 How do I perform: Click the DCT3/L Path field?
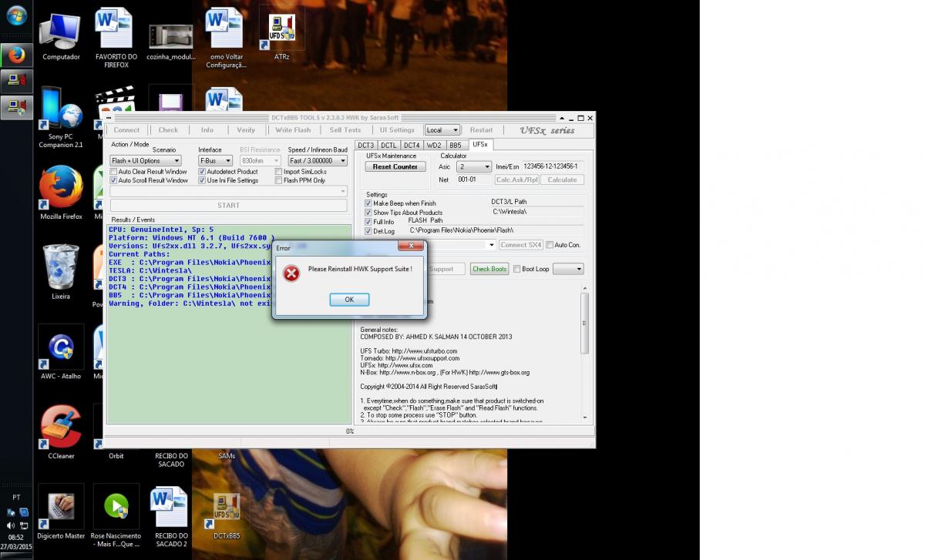tap(537, 211)
